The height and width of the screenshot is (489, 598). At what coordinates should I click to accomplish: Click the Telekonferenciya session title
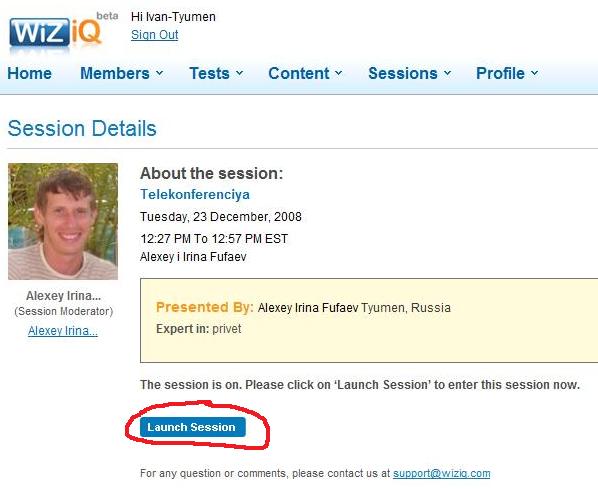[x=195, y=195]
